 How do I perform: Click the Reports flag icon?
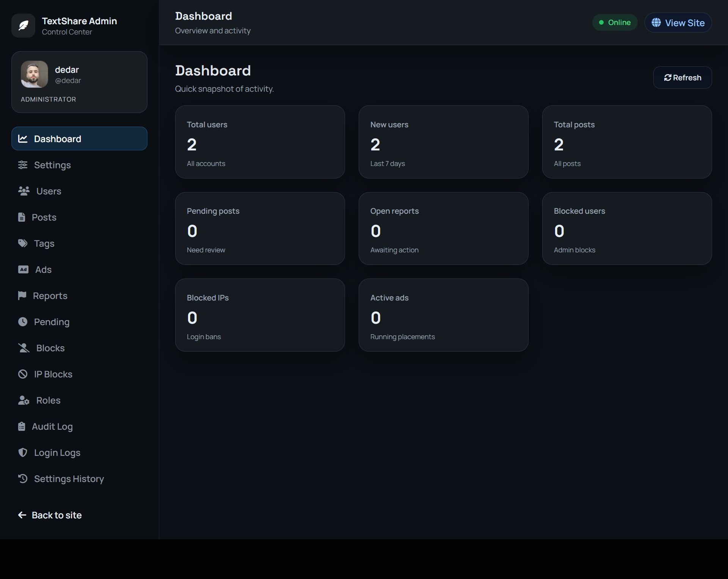tap(22, 296)
